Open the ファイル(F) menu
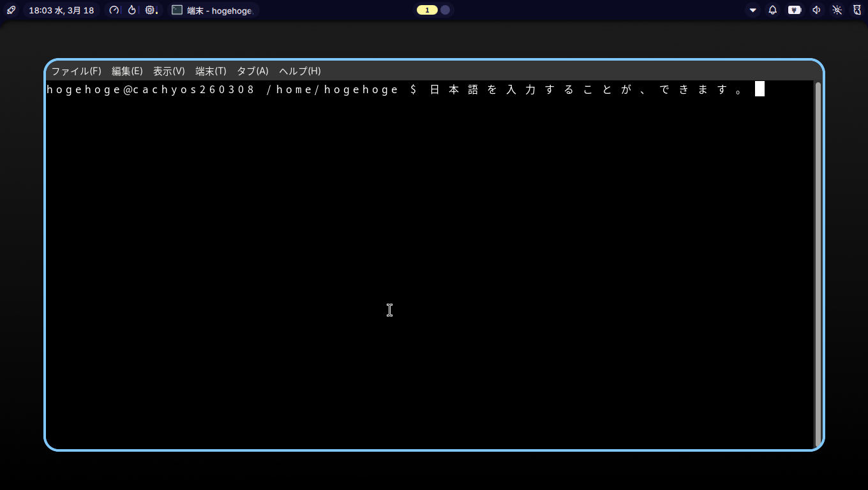 pyautogui.click(x=76, y=71)
